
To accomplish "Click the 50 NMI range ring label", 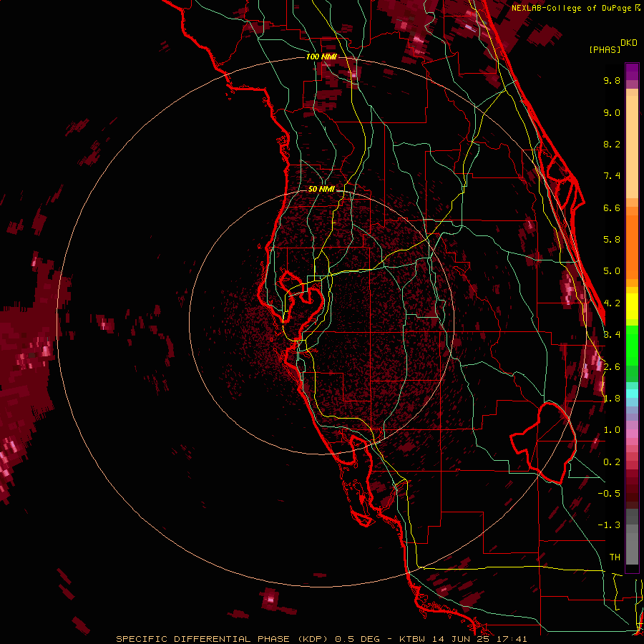I will point(321,189).
